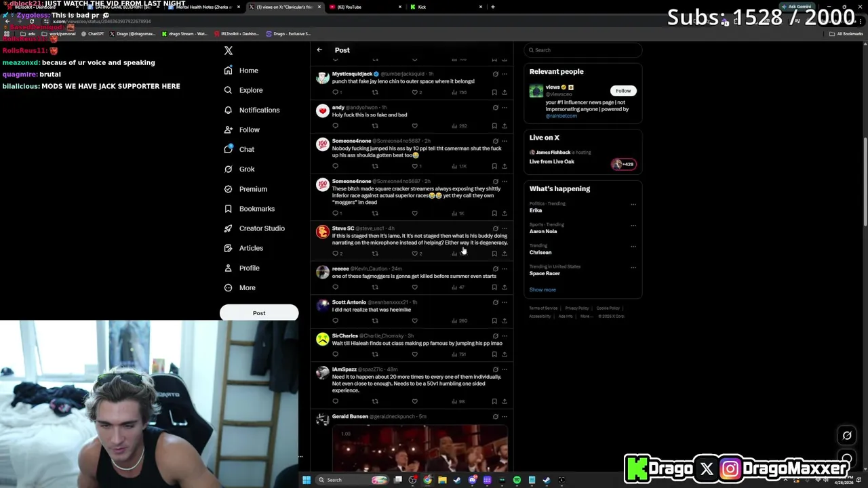Like Scott Antonio's comment
Viewport: 868px width, 488px height.
coord(415,321)
